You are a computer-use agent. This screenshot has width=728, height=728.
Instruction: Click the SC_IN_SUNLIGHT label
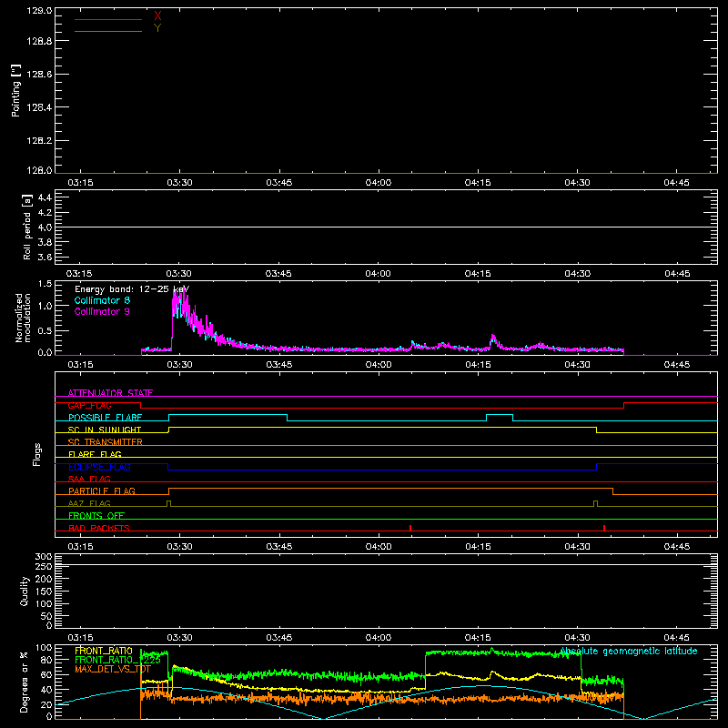pyautogui.click(x=105, y=430)
